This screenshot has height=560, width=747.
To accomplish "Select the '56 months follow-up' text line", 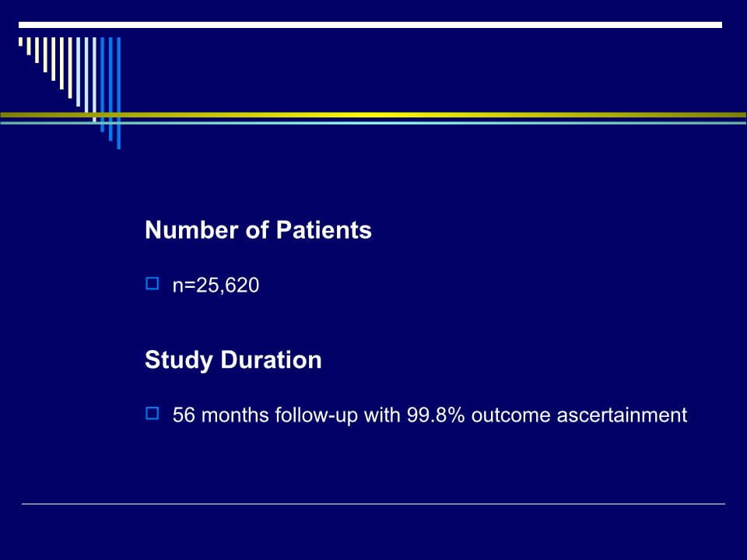I will click(430, 415).
